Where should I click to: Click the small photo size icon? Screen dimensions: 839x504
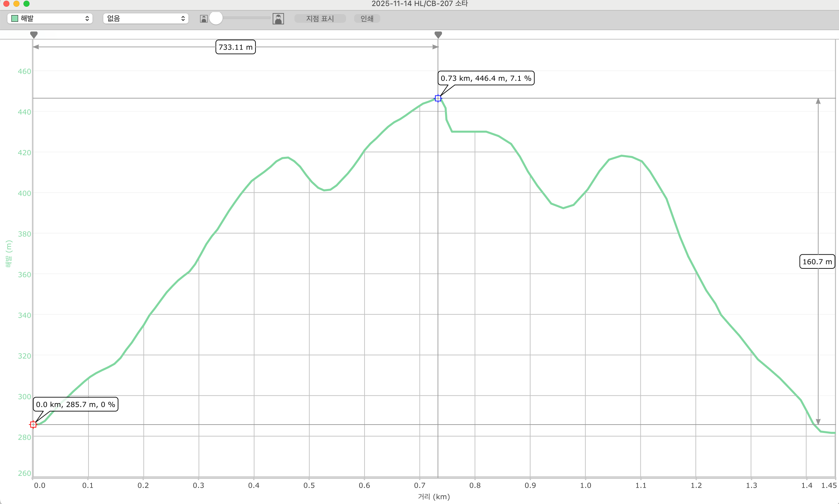tap(204, 19)
